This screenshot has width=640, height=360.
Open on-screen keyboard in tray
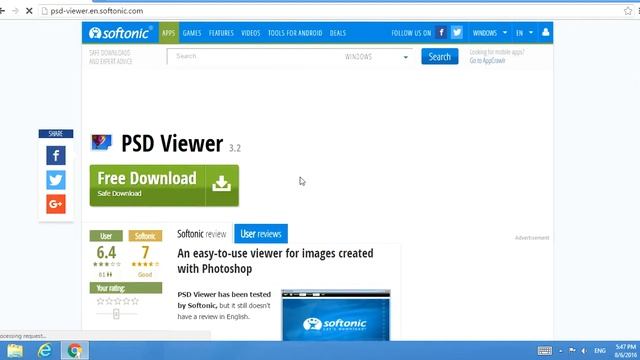(x=544, y=351)
